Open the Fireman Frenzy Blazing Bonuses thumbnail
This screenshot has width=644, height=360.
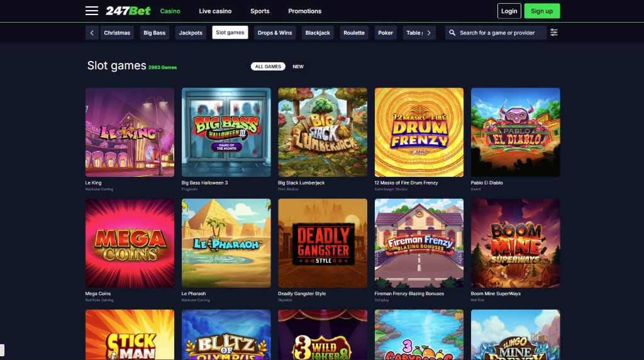pyautogui.click(x=419, y=244)
